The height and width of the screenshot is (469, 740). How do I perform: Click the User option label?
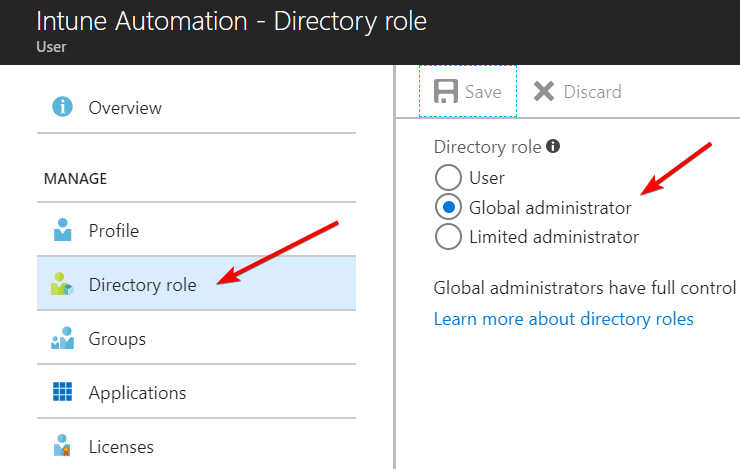tap(487, 178)
